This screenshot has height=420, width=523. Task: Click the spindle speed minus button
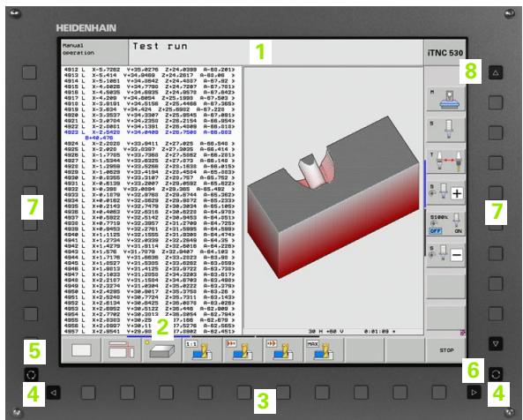[457, 255]
